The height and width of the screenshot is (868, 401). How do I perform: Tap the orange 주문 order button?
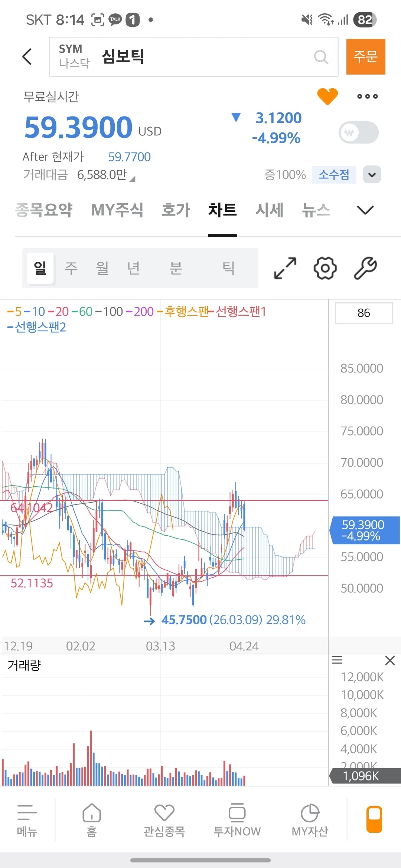[366, 57]
